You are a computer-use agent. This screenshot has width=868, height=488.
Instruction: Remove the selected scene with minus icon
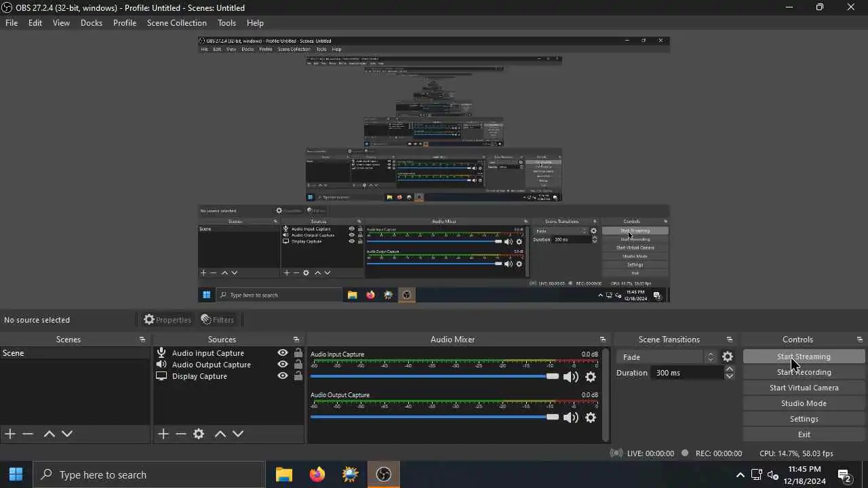coord(28,434)
